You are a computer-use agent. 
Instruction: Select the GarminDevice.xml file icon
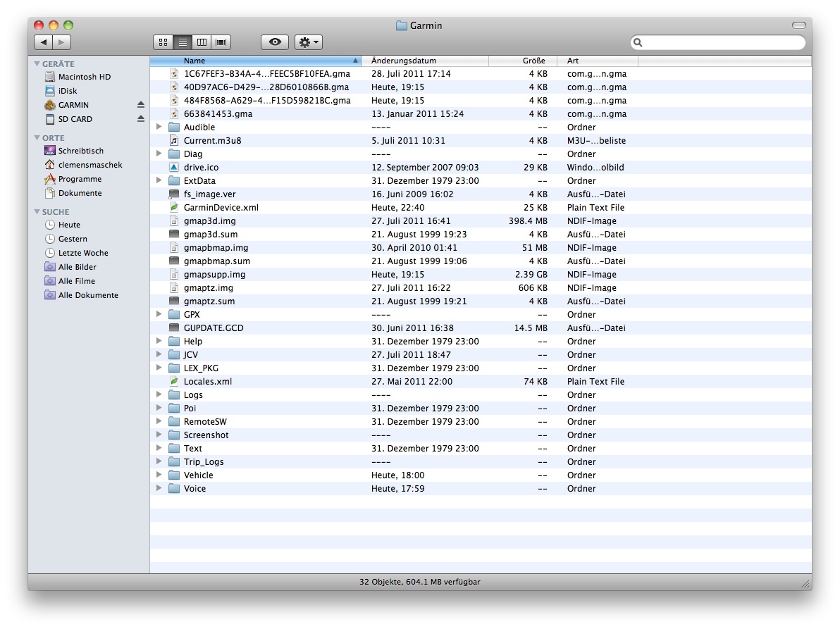tap(173, 207)
